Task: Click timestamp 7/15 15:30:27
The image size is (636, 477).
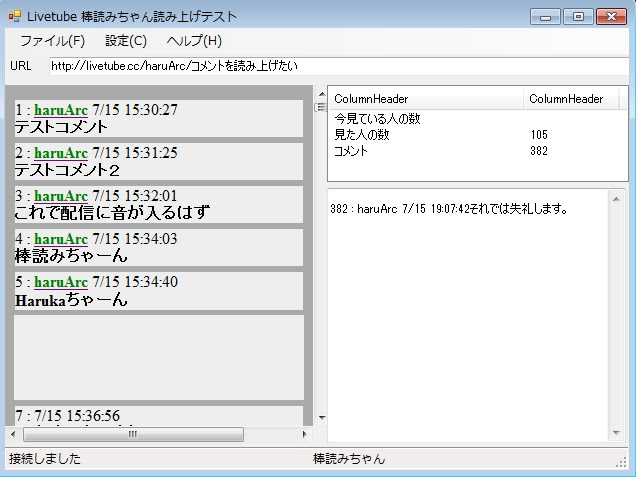Action: tap(135, 110)
